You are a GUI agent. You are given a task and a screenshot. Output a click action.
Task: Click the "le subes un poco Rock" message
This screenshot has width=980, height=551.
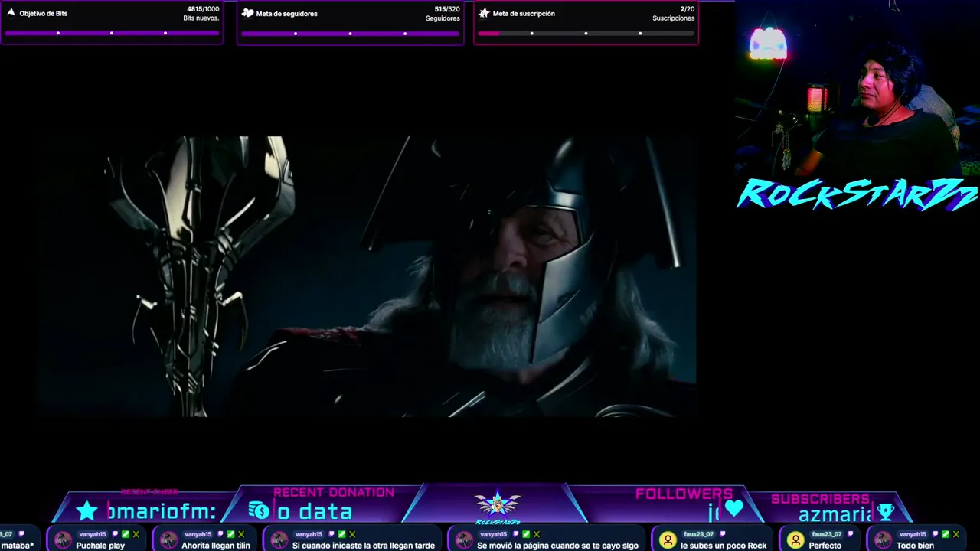point(724,546)
